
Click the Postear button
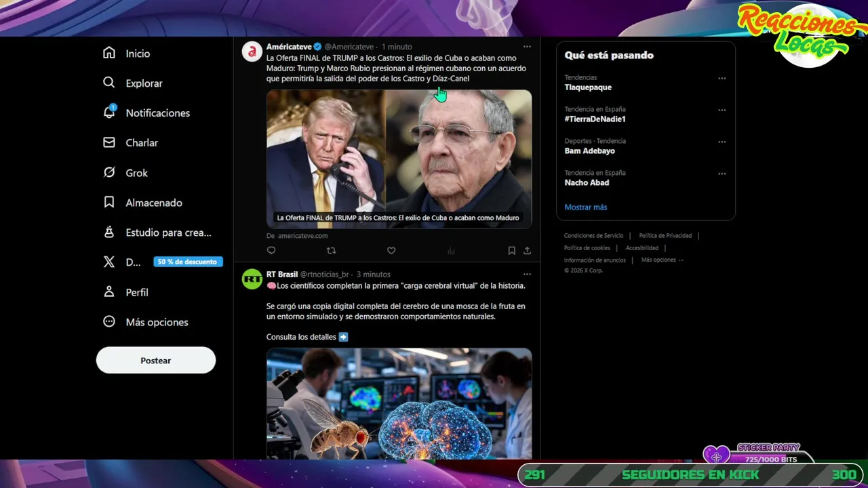(156, 360)
